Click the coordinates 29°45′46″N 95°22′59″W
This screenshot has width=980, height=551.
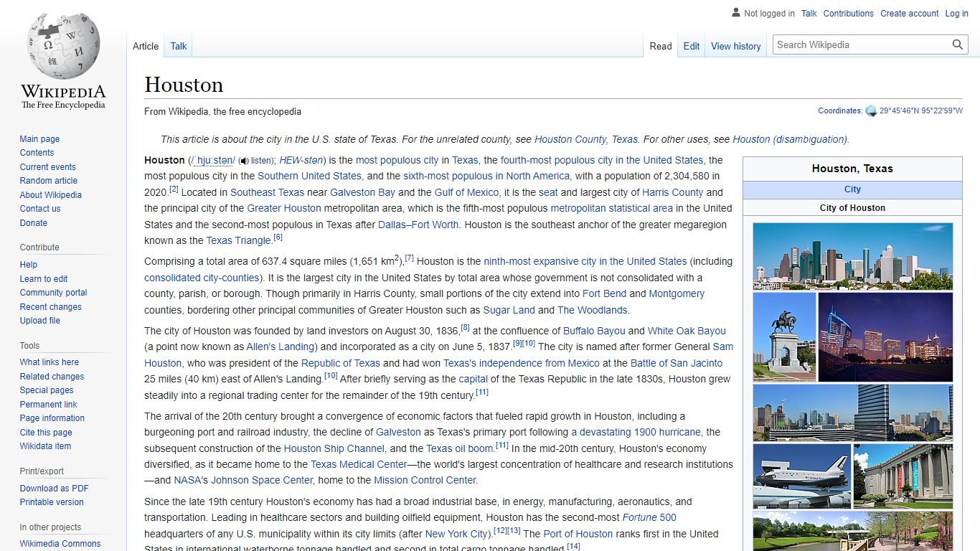[x=921, y=111]
